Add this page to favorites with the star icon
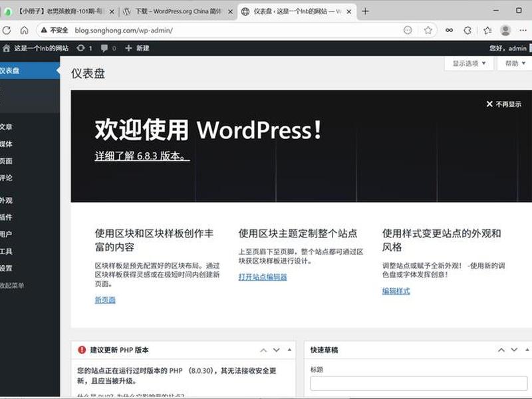 tap(428, 30)
